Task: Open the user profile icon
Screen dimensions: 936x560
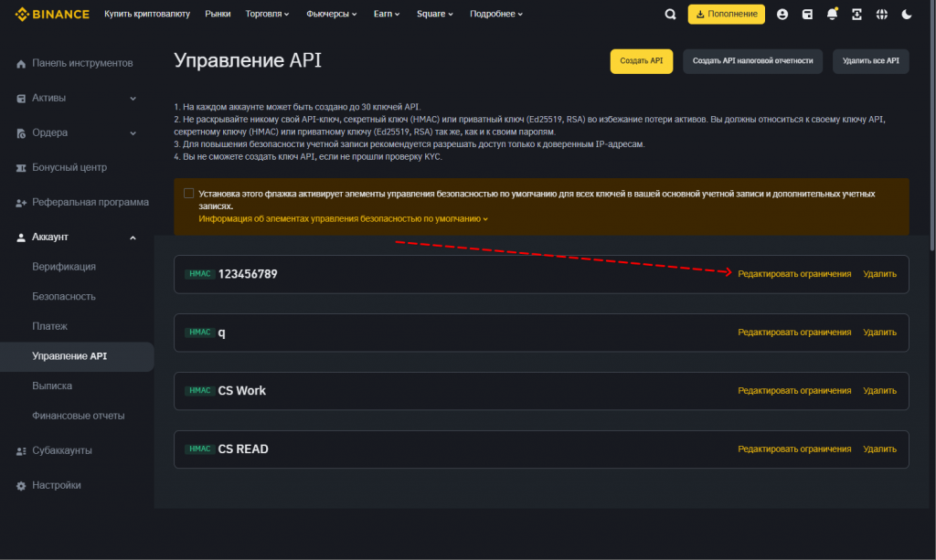Action: pos(782,15)
